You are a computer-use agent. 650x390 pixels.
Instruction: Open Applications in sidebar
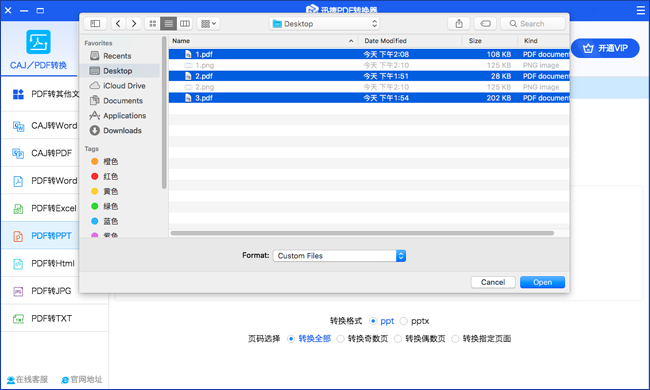click(x=119, y=116)
